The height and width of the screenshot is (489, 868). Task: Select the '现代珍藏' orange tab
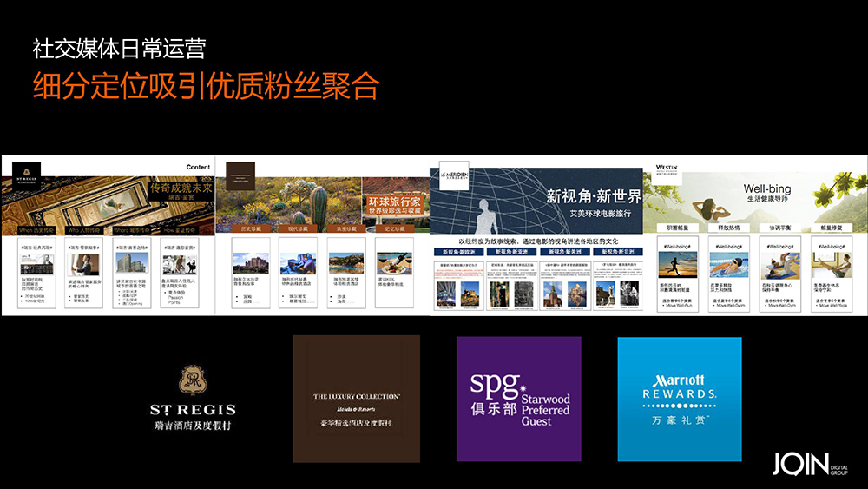point(298,228)
